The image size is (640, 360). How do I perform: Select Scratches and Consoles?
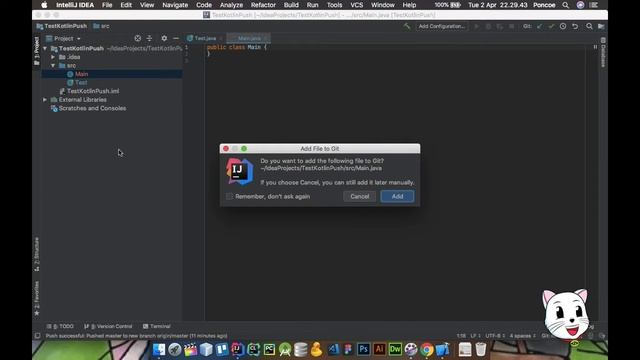92,108
